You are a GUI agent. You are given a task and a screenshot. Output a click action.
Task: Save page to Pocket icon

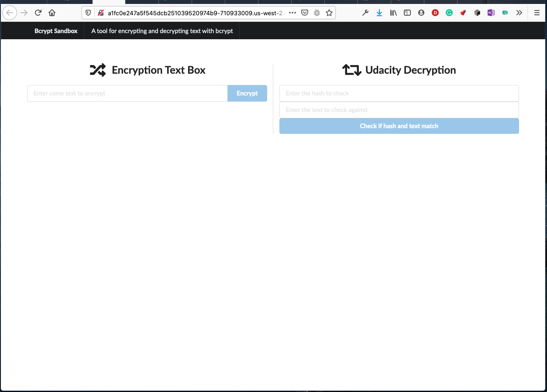[305, 13]
